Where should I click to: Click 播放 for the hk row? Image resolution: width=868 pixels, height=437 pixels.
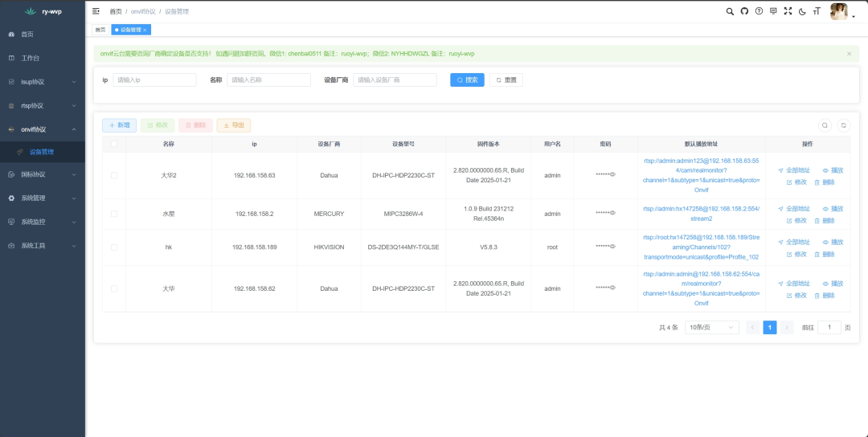833,243
